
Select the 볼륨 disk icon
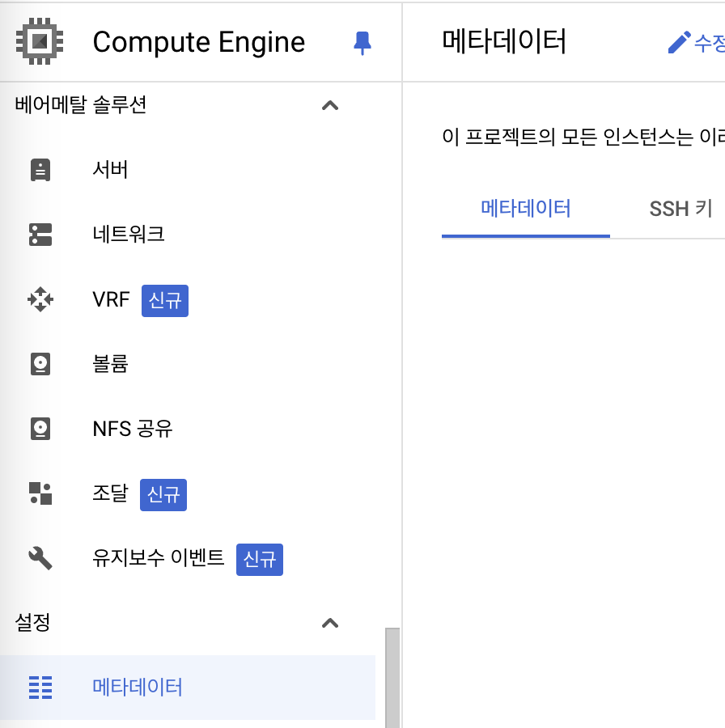[40, 364]
